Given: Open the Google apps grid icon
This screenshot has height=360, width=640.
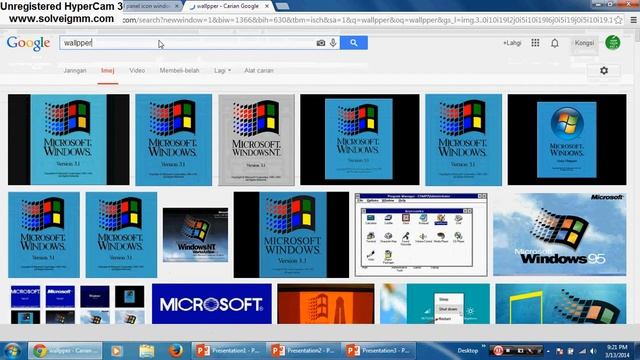Looking at the screenshot, I should (x=535, y=42).
